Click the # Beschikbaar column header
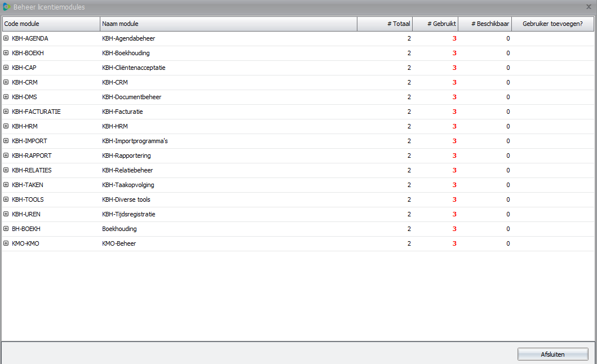 485,24
